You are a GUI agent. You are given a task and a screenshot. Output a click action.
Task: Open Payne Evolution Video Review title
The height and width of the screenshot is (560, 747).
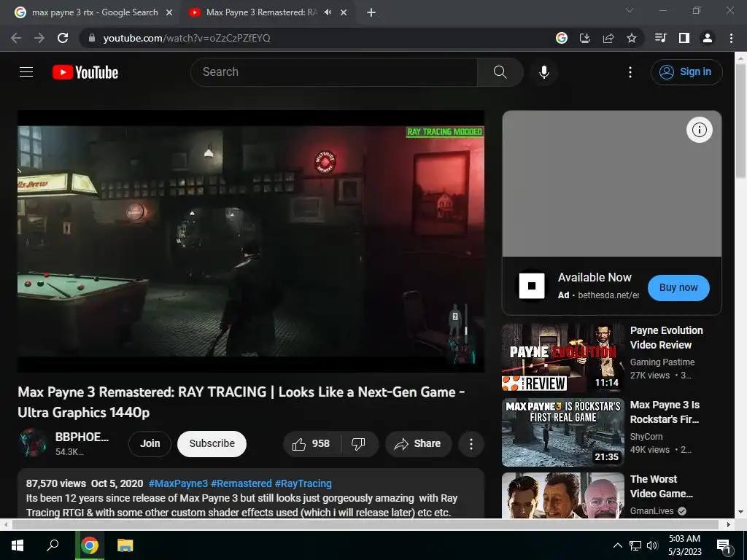666,338
